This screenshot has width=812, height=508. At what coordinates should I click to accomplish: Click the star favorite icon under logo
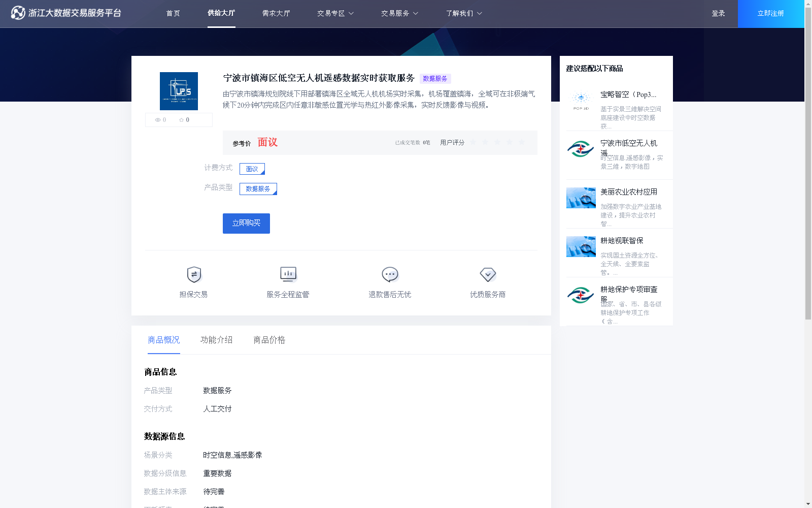tap(181, 120)
